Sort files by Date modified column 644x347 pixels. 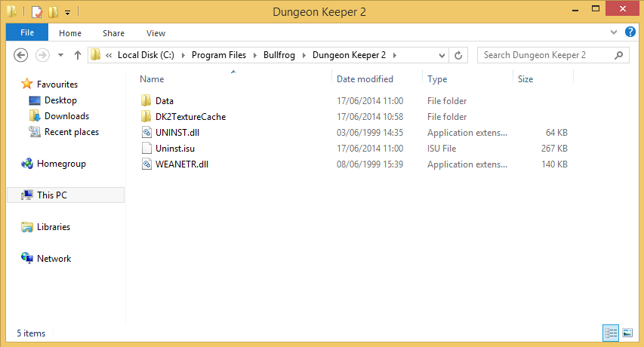[365, 79]
